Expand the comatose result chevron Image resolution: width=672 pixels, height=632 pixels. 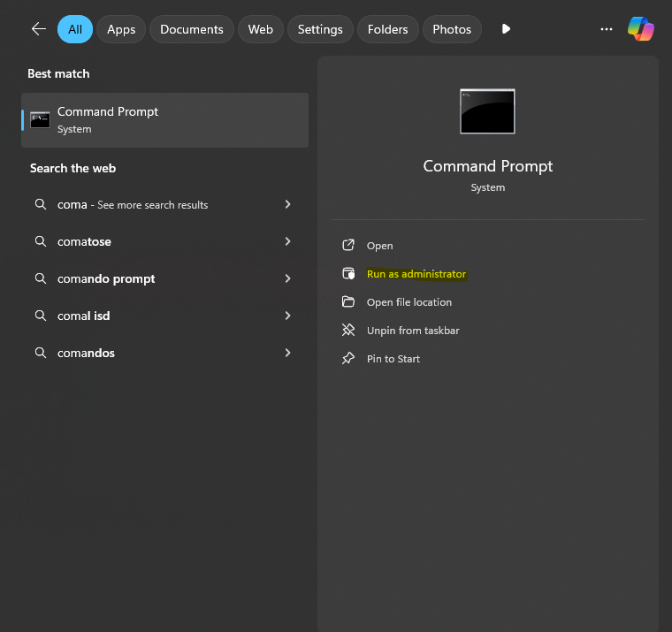[x=287, y=241]
